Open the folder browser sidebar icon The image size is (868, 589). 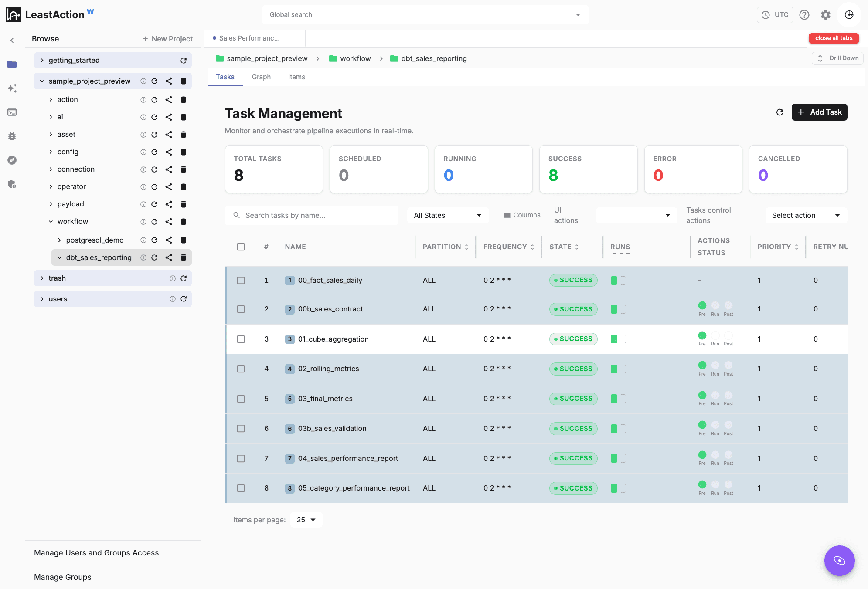[12, 64]
